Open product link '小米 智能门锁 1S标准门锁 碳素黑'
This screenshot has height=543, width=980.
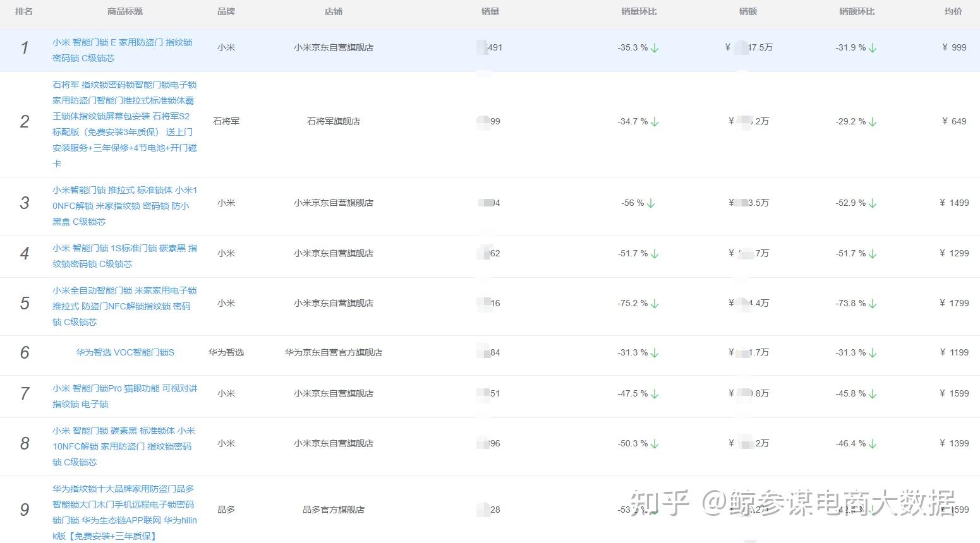tap(124, 256)
